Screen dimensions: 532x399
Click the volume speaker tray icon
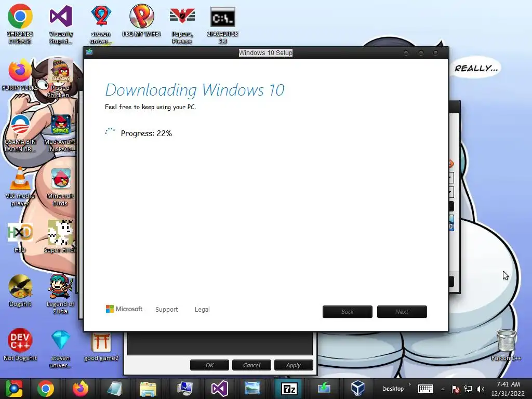click(x=480, y=389)
